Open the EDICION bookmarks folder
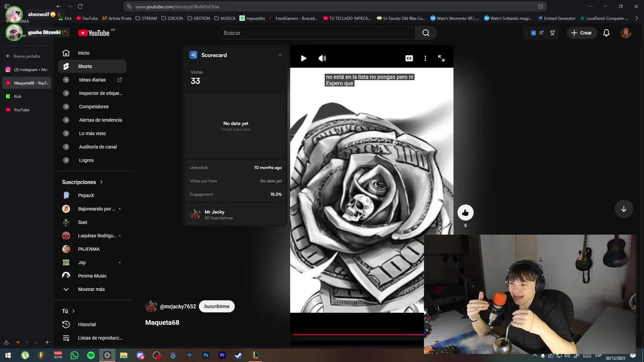This screenshot has width=644, height=362. point(172,18)
